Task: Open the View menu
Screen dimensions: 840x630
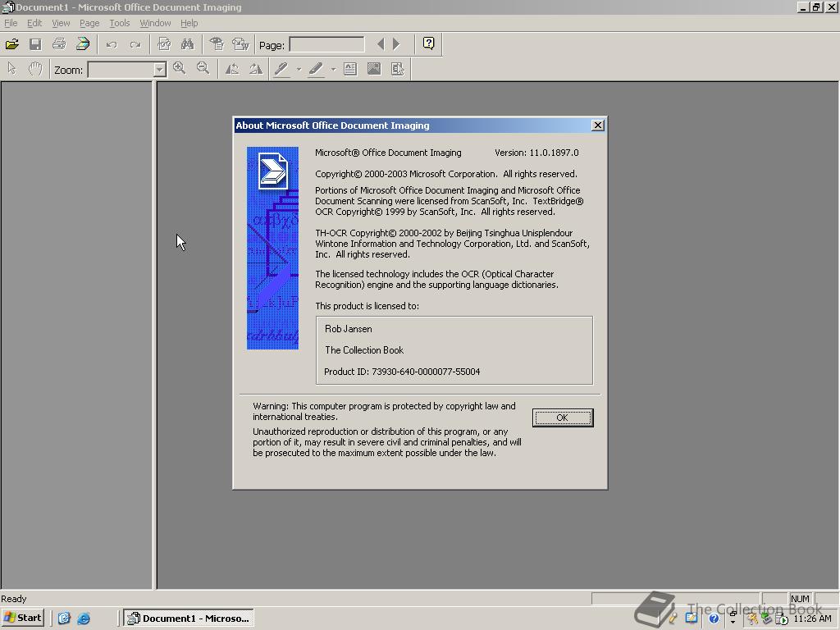Action: (x=61, y=23)
